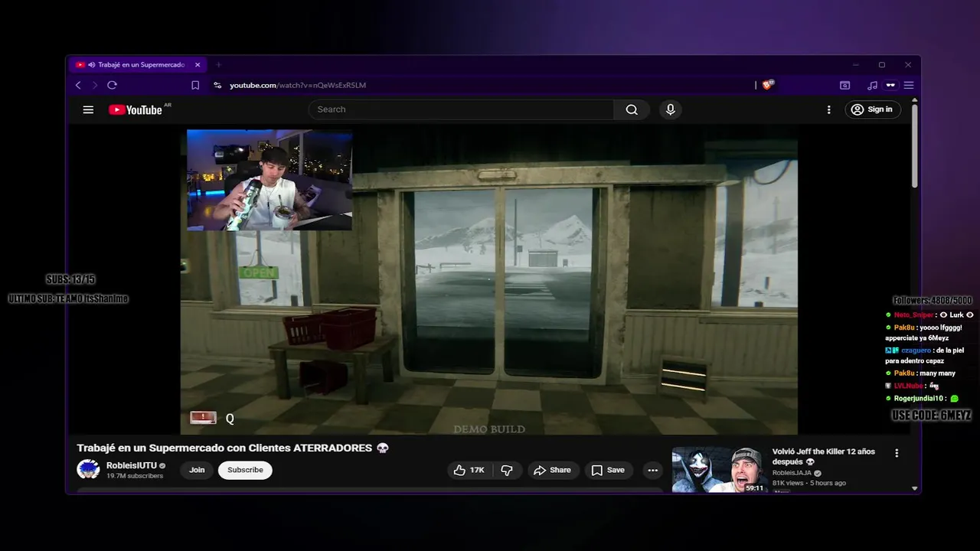Image resolution: width=980 pixels, height=551 pixels.
Task: Go forward with browser forward arrow
Action: point(95,85)
